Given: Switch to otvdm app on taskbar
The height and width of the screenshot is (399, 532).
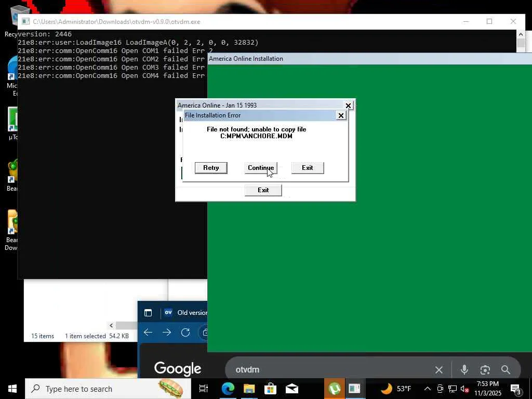Looking at the screenshot, I should tap(354, 389).
